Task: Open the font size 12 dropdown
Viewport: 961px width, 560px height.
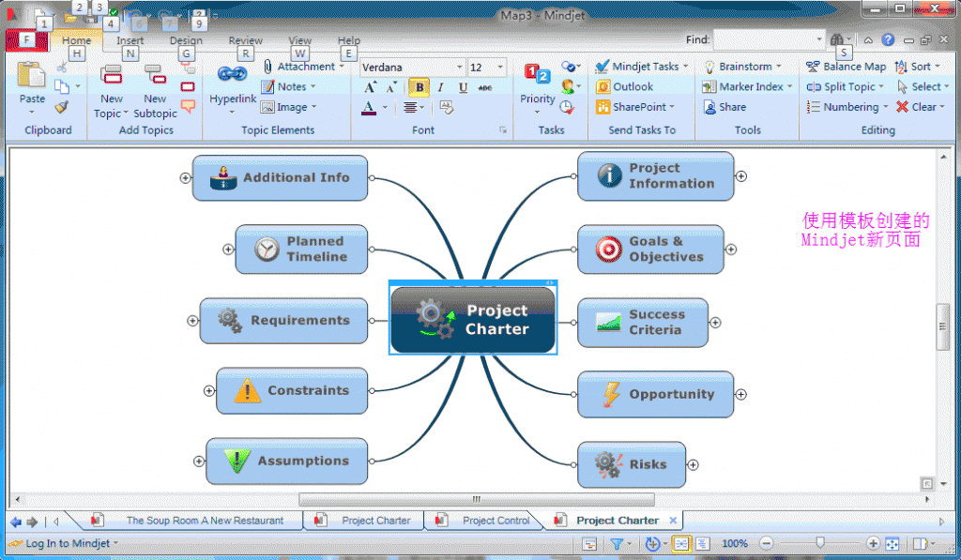Action: tap(501, 67)
